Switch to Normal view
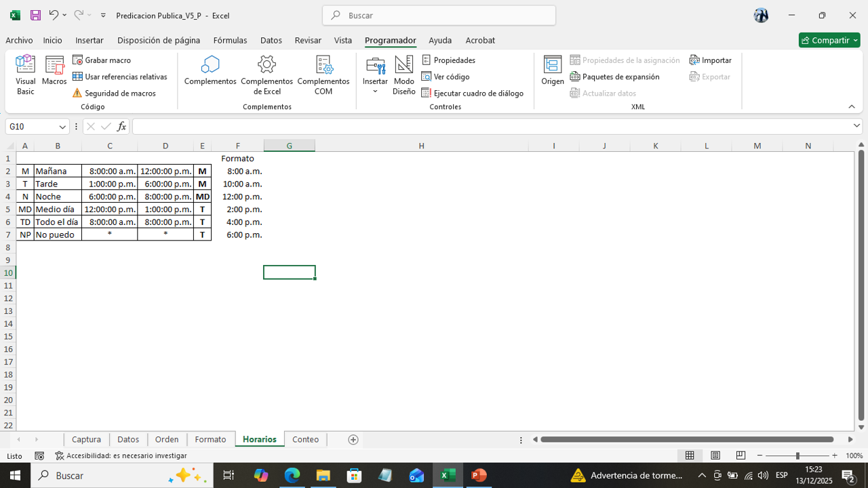Viewport: 868px width, 488px height. 690,455
